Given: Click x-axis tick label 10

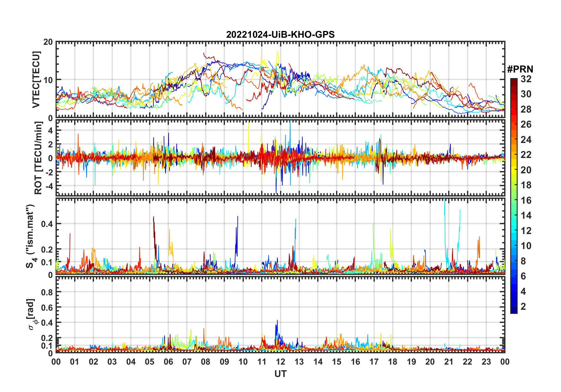Looking at the screenshot, I should 243,362.
